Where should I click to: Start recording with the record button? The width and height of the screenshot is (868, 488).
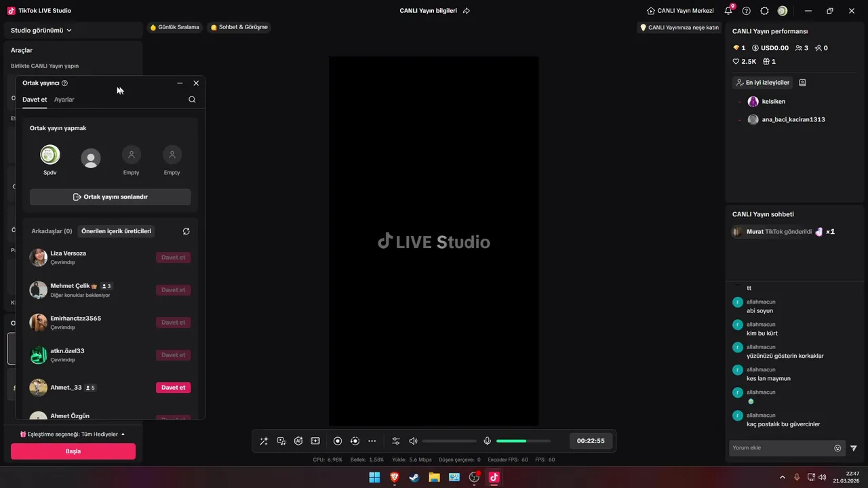pyautogui.click(x=338, y=441)
